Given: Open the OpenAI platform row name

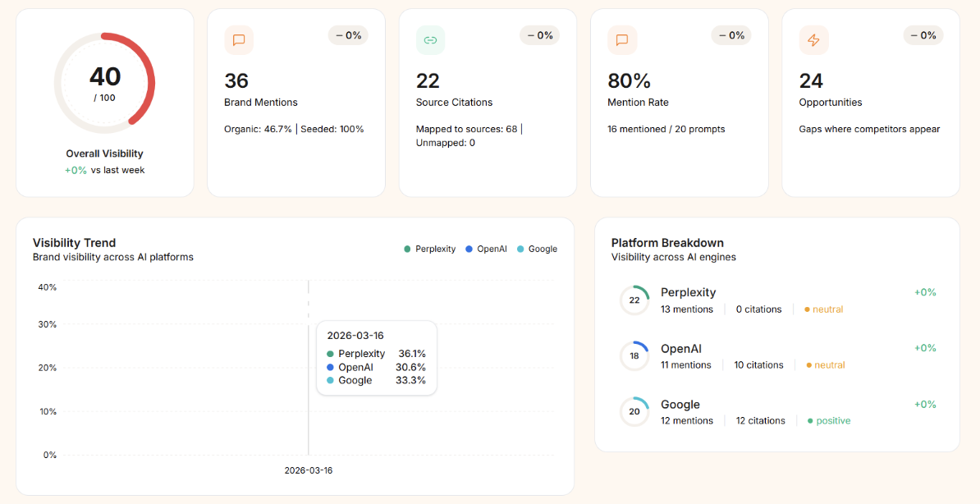Looking at the screenshot, I should pos(681,348).
